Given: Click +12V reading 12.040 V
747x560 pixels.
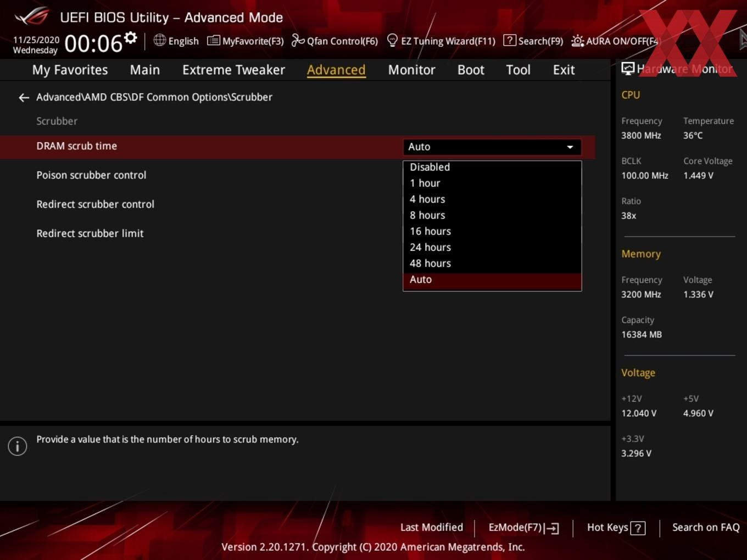Looking at the screenshot, I should 639,413.
